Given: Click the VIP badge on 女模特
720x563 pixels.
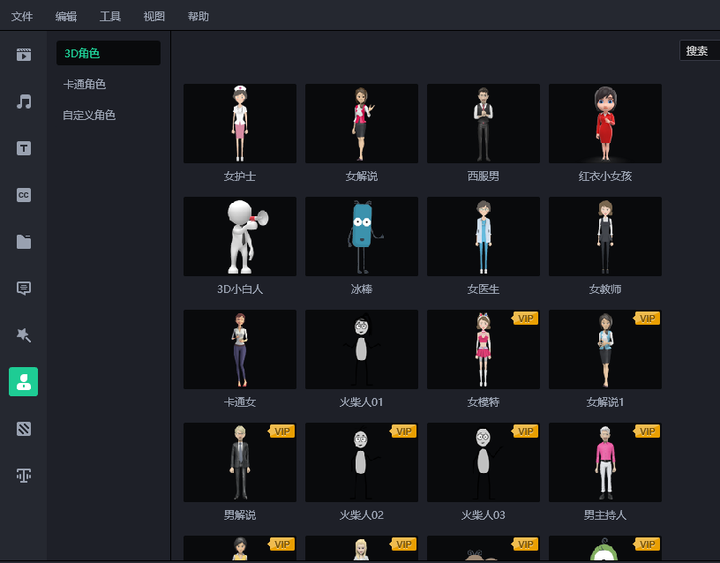Looking at the screenshot, I should [525, 318].
